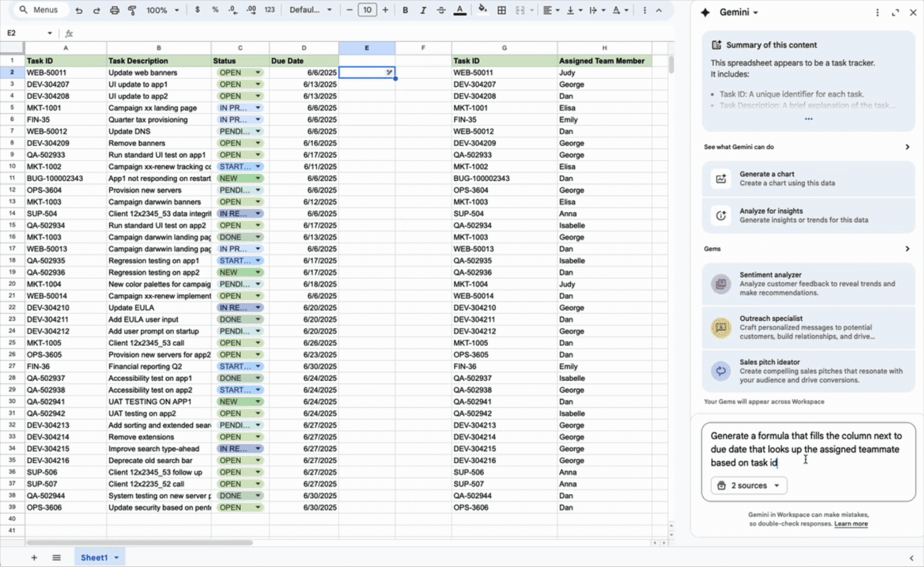Click the Format as currency icon
The width and height of the screenshot is (924, 567).
tap(197, 10)
